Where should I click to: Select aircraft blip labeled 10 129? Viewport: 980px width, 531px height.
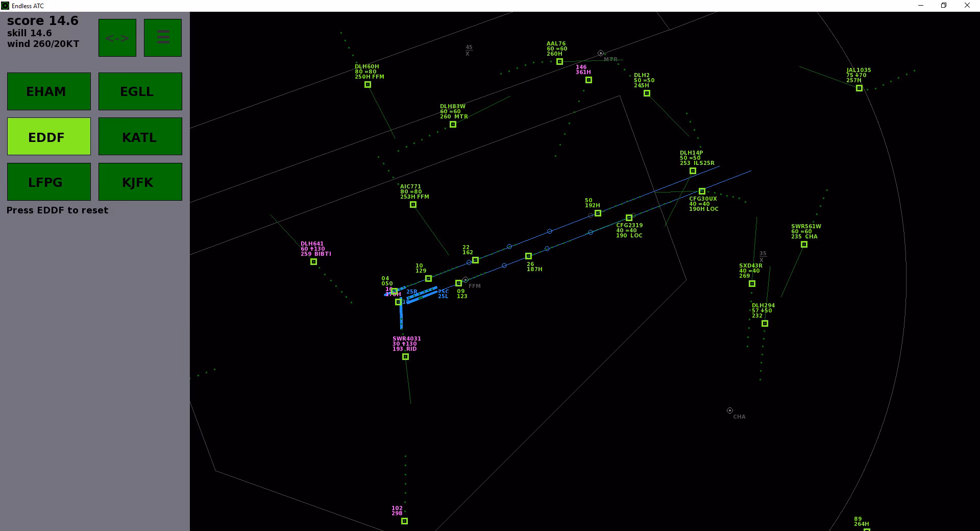[428, 279]
